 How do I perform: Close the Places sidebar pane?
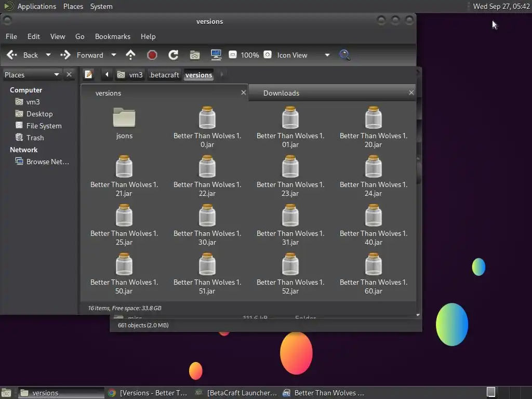69,74
